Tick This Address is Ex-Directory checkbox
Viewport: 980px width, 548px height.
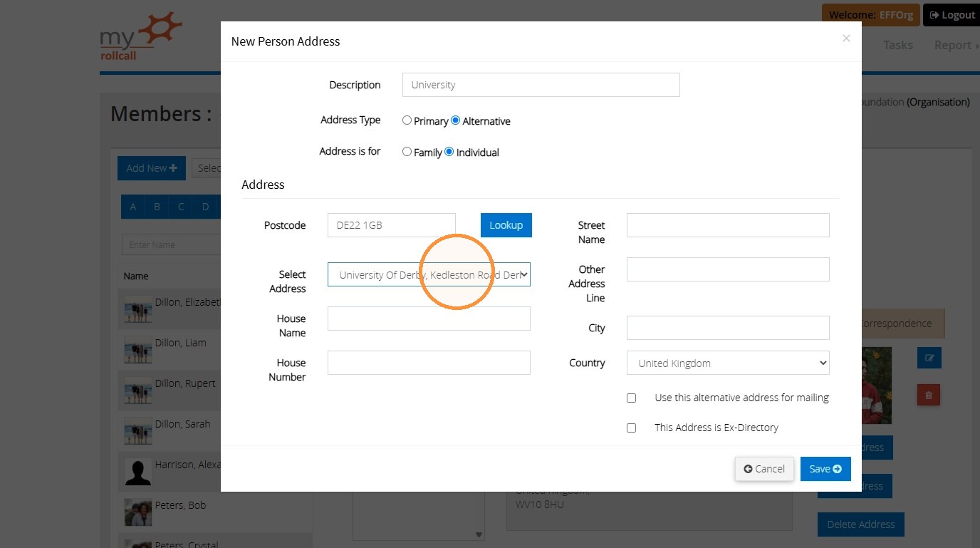pyautogui.click(x=631, y=428)
